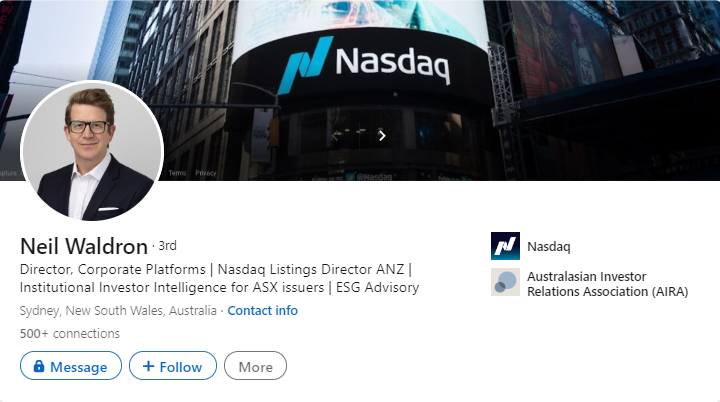
Task: Open Neil Waldron's profile photo
Action: coord(92,151)
